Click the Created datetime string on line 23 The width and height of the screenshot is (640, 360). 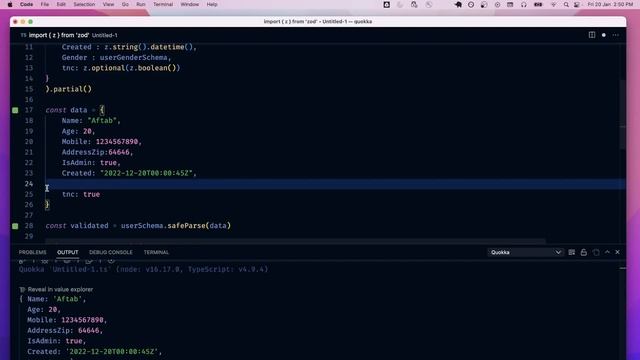146,173
